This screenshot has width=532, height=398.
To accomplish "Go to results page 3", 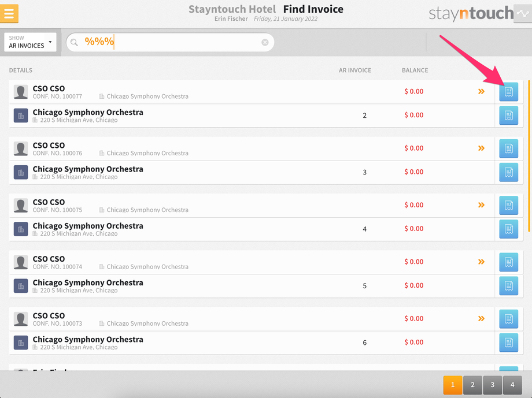I will pos(493,385).
